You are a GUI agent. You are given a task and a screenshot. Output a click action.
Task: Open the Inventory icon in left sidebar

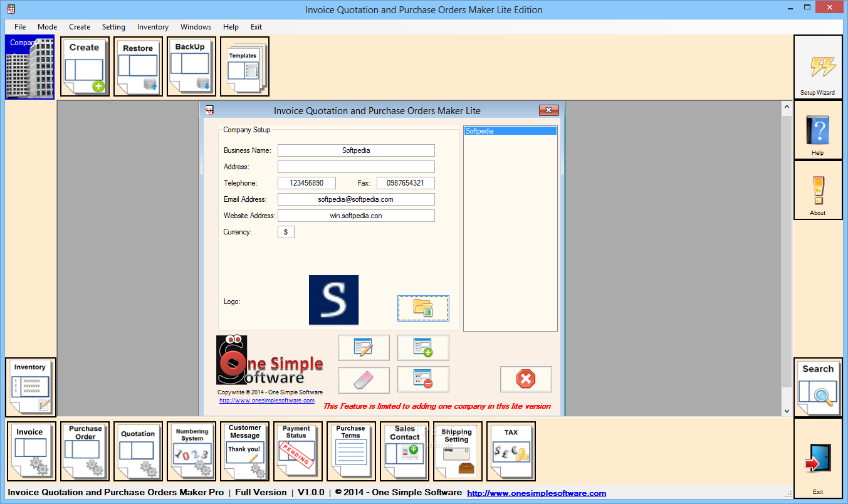pyautogui.click(x=31, y=387)
